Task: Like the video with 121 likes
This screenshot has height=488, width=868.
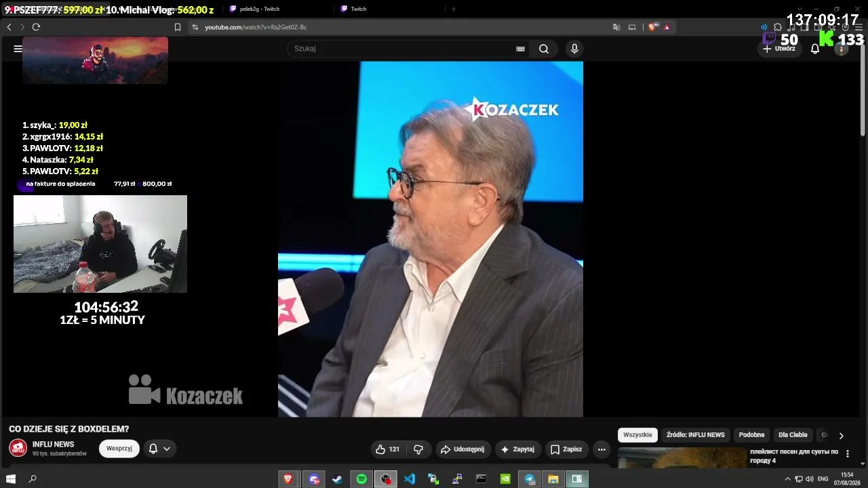Action: 388,449
